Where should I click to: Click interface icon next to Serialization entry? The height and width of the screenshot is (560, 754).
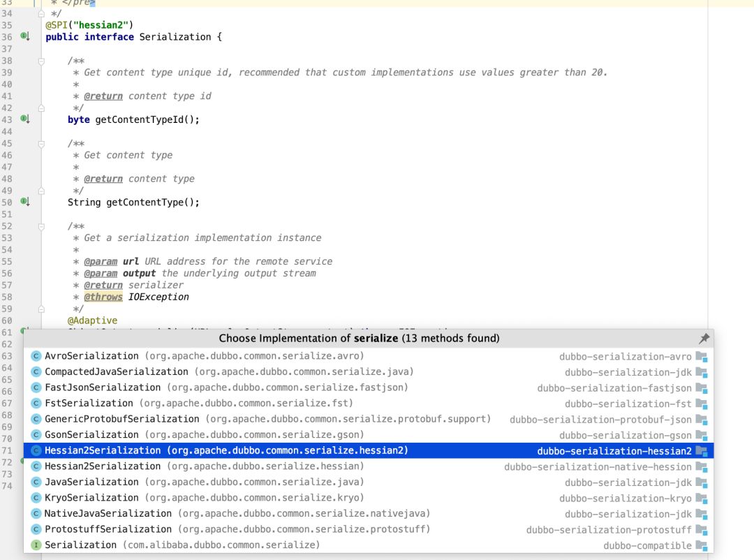pos(36,545)
